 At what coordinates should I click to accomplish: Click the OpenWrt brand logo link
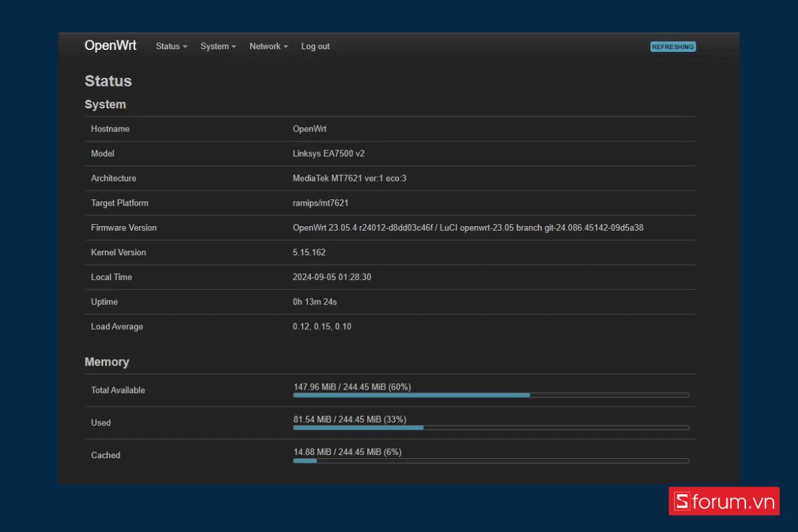tap(110, 46)
